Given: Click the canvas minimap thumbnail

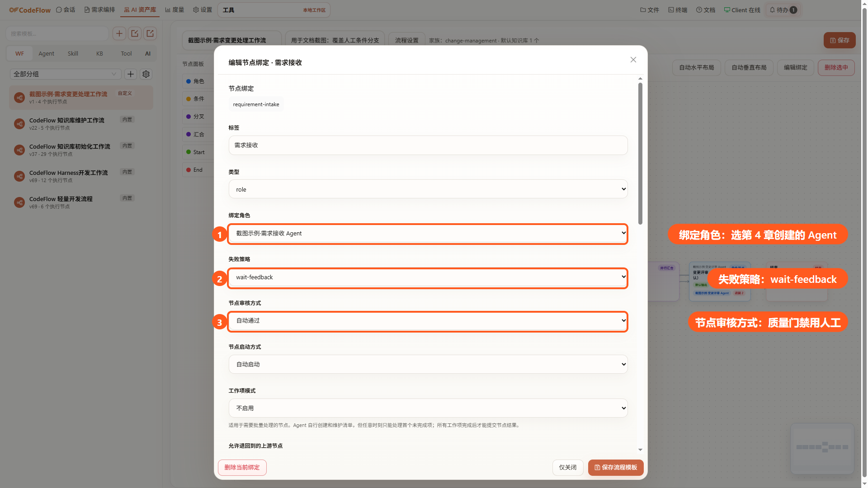Looking at the screenshot, I should click(x=822, y=448).
